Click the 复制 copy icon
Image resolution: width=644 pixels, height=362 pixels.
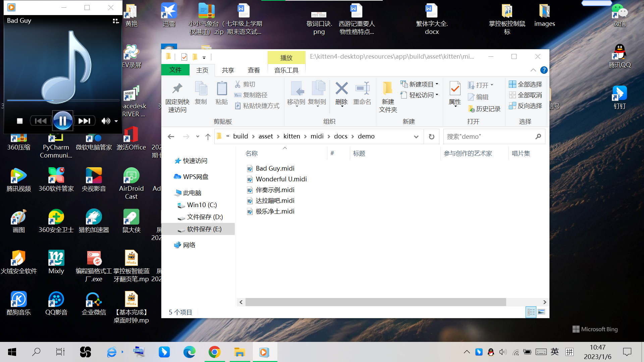point(201,88)
